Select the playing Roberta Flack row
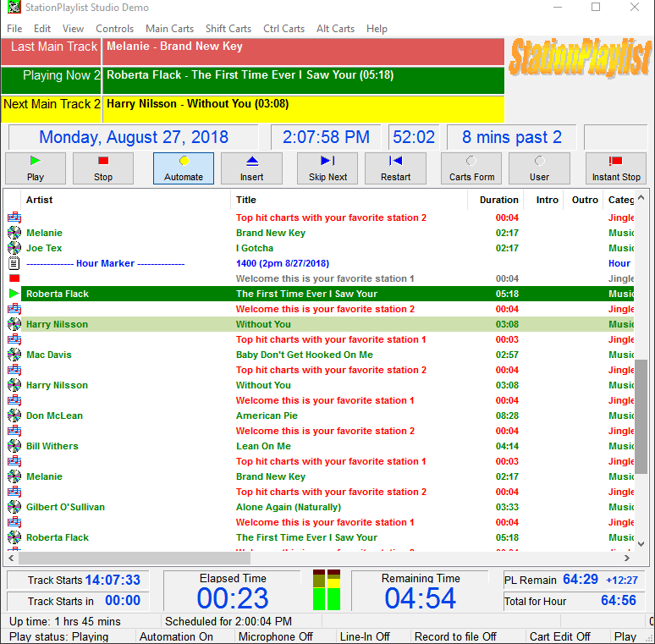The height and width of the screenshot is (644, 655). (321, 294)
